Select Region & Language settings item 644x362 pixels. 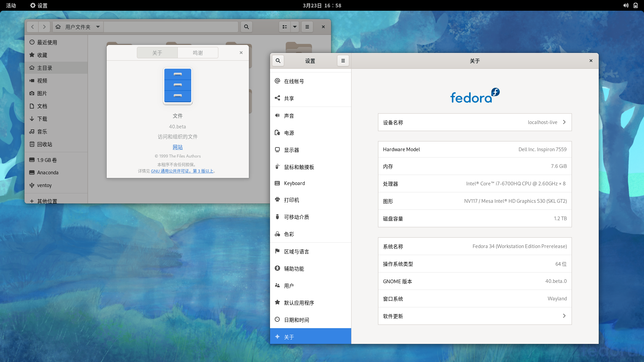(296, 251)
